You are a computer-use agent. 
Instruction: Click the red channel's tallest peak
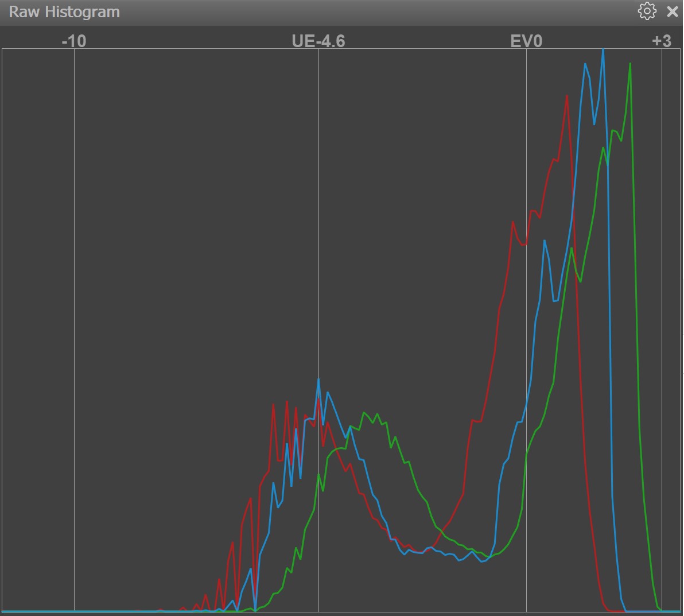pyautogui.click(x=567, y=96)
